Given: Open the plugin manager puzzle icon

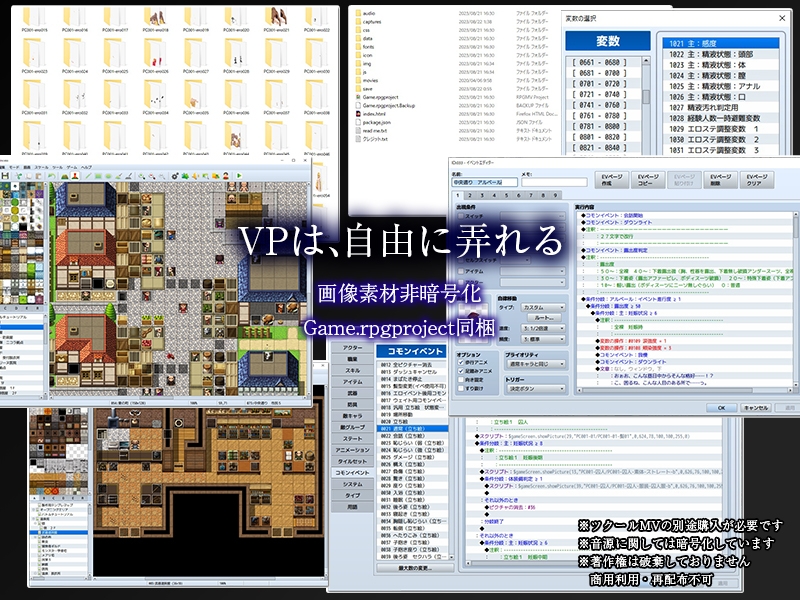Looking at the screenshot, I should (x=186, y=175).
